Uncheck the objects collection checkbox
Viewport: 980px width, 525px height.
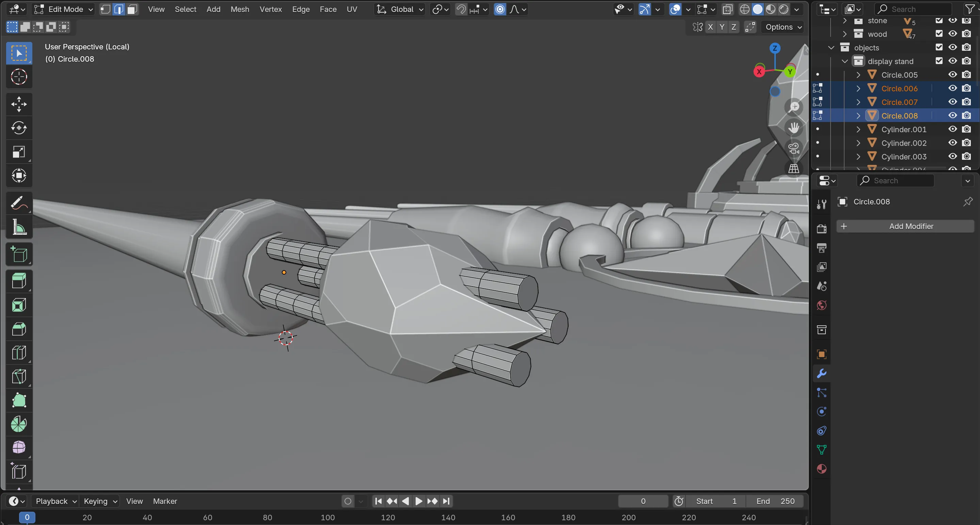click(x=939, y=47)
